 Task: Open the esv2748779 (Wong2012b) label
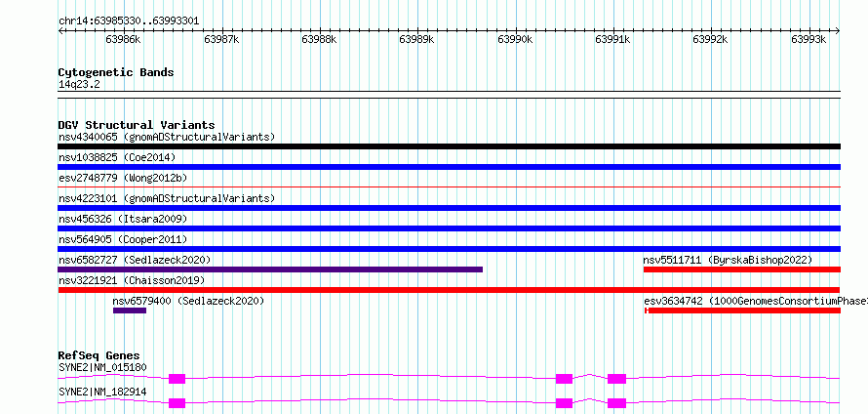[123, 178]
